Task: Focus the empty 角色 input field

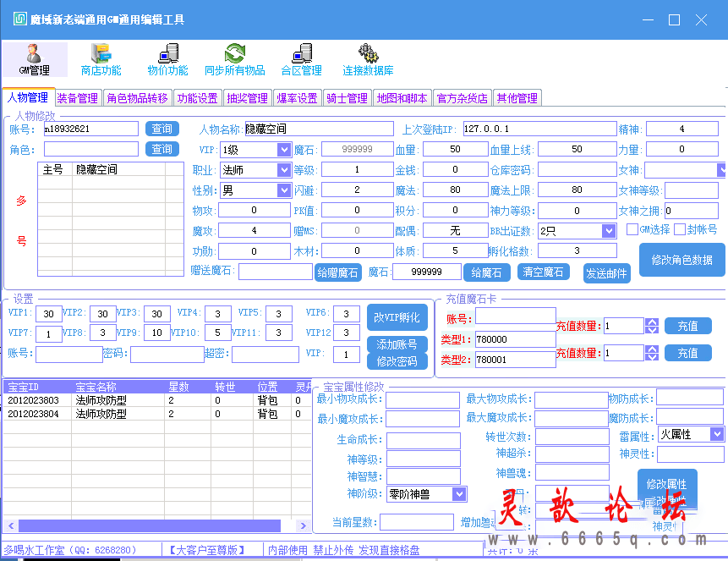Action: [x=91, y=149]
